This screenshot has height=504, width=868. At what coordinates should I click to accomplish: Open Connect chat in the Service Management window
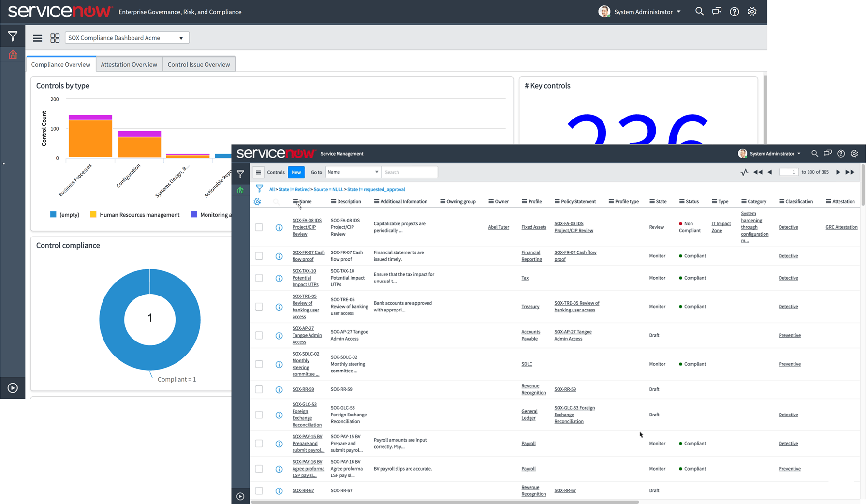pyautogui.click(x=827, y=153)
